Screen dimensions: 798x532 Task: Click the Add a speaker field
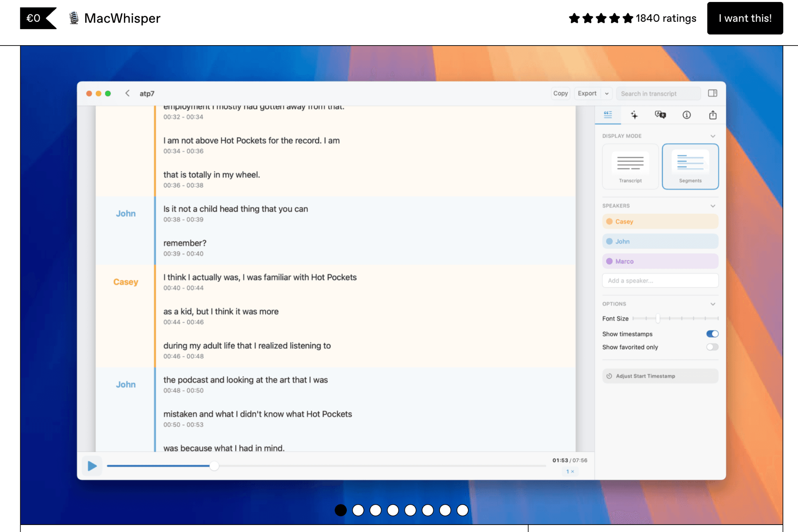pos(660,280)
